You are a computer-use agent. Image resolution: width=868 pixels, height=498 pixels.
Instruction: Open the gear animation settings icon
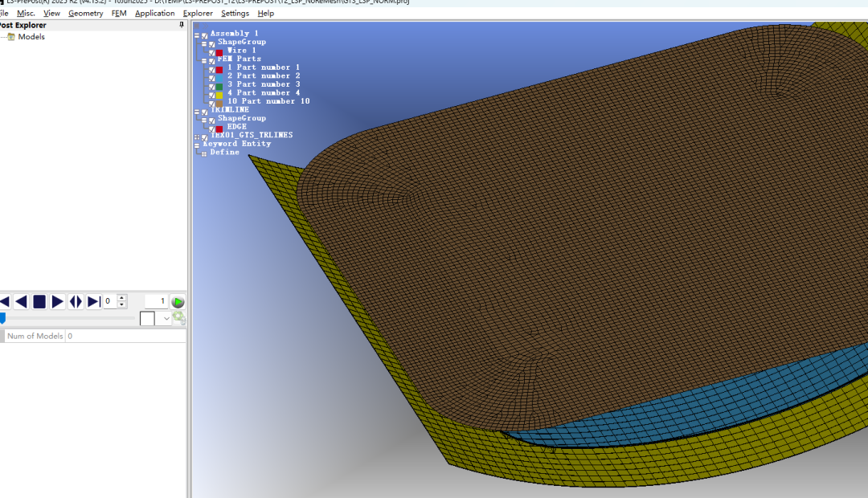pos(178,318)
